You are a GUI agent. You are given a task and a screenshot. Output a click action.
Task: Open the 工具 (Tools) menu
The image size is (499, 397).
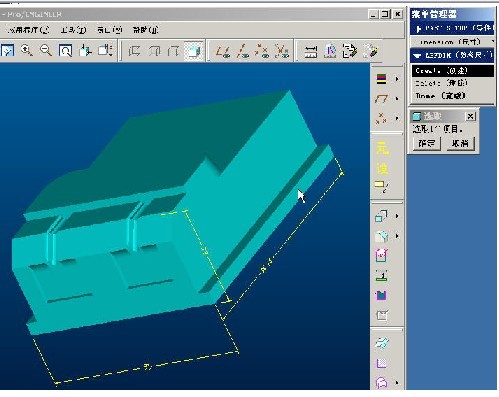click(x=73, y=30)
